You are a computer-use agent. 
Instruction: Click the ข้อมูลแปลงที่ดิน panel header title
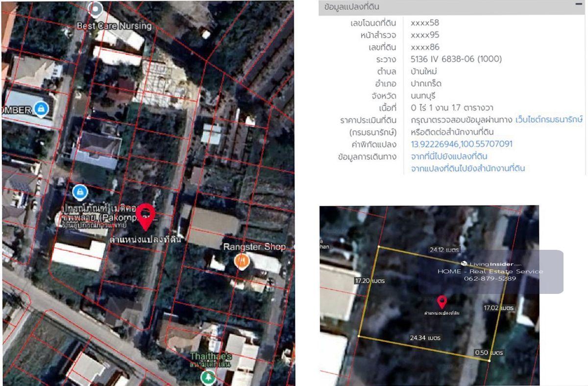[x=351, y=7]
